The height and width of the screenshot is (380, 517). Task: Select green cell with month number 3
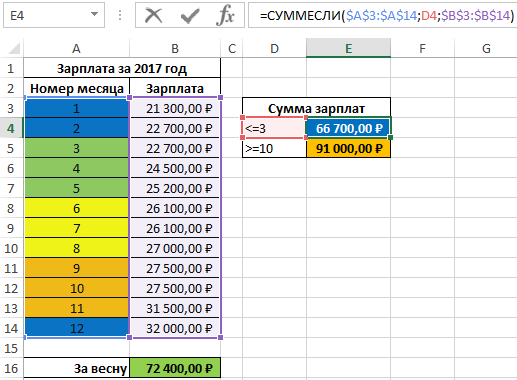(77, 148)
